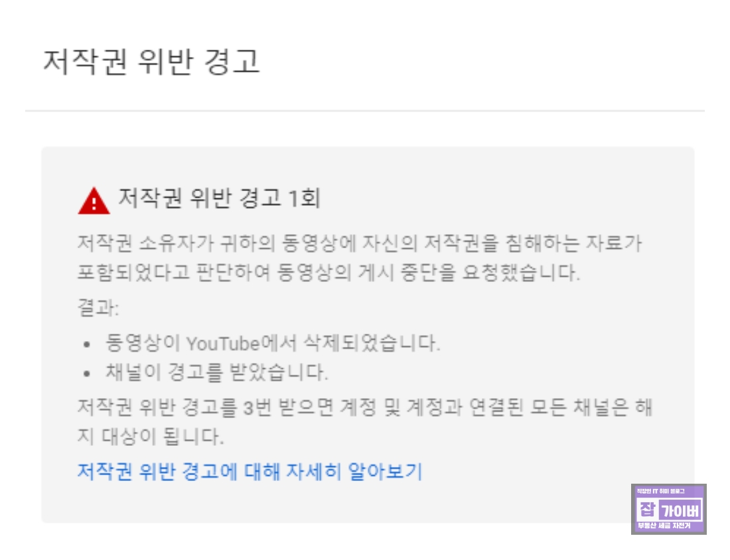This screenshot has width=730, height=560.
Task: Click the 가이버 lettering in the watermark
Action: click(x=681, y=511)
